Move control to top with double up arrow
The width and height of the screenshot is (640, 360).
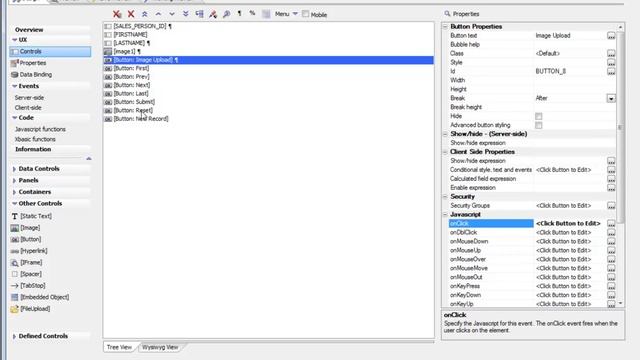point(144,14)
